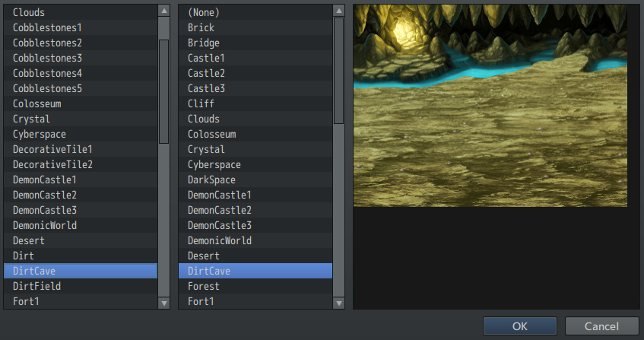Image resolution: width=644 pixels, height=340 pixels.
Task: Click the cave battleback preview image
Action: click(x=490, y=105)
